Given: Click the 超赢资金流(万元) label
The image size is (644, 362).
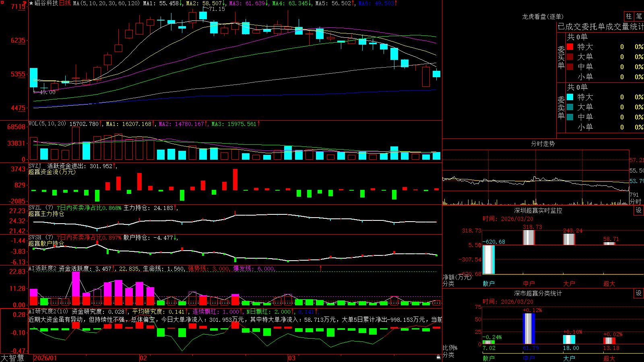Looking at the screenshot, I should pos(52,172).
